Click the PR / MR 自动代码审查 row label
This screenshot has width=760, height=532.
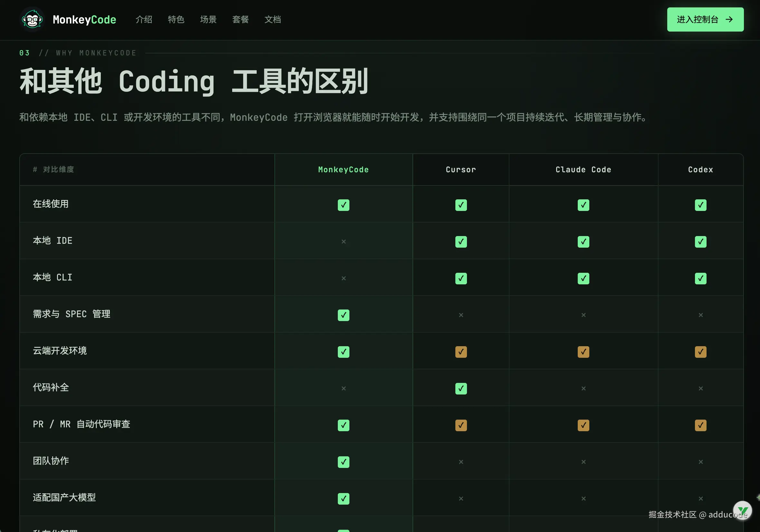81,424
